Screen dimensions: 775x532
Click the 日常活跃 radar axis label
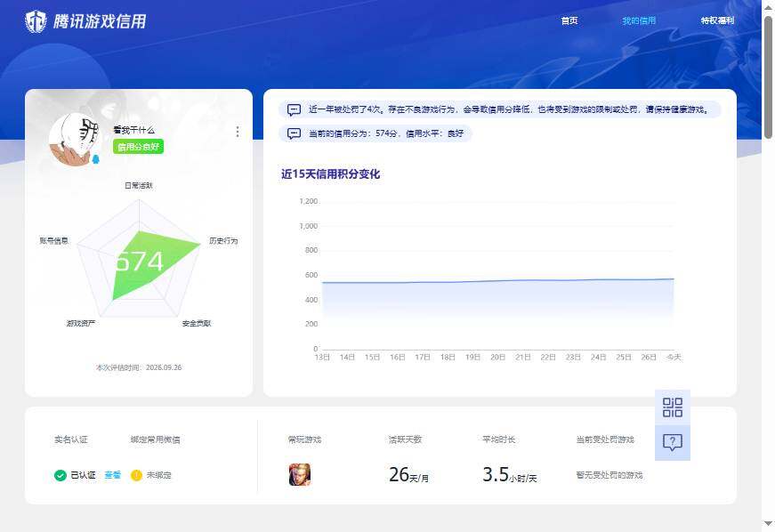coord(139,186)
